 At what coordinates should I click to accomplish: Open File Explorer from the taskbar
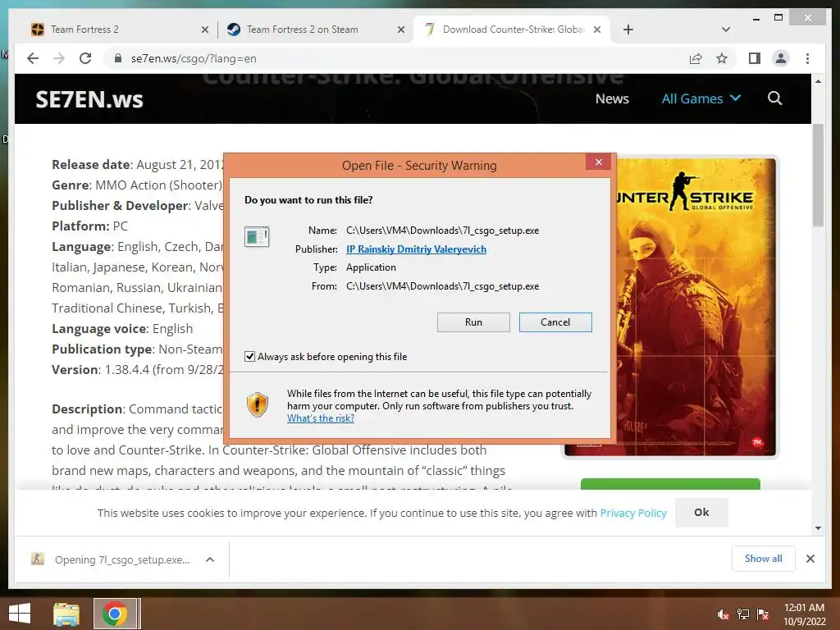66,614
